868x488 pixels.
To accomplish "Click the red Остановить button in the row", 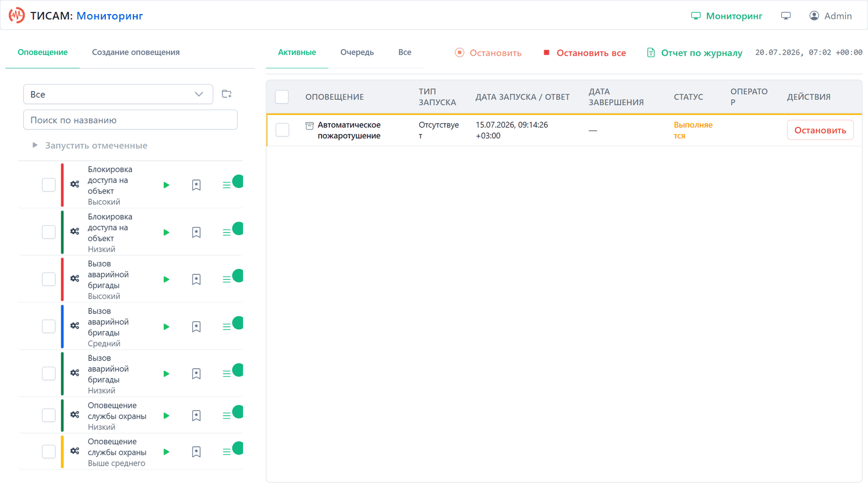I will [x=820, y=130].
